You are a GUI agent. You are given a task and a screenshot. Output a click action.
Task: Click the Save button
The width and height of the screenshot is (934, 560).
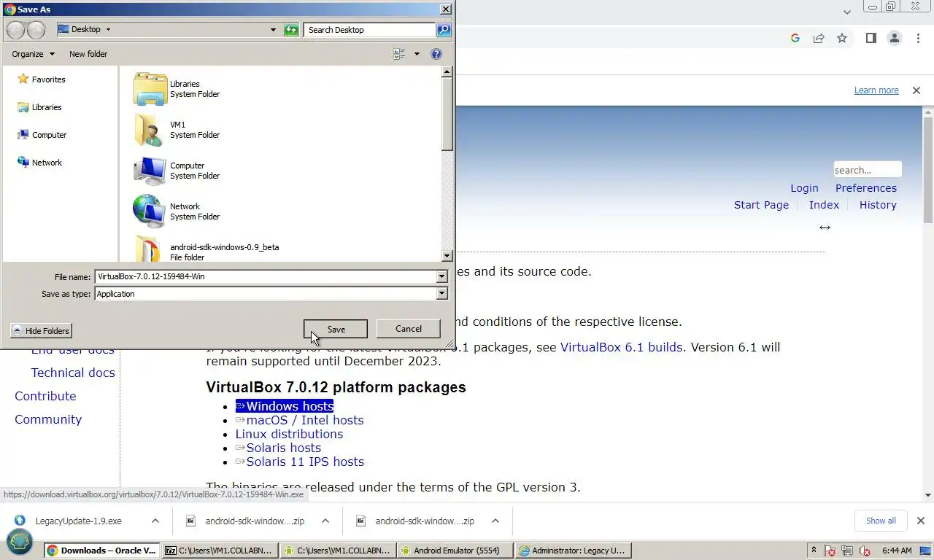click(336, 329)
